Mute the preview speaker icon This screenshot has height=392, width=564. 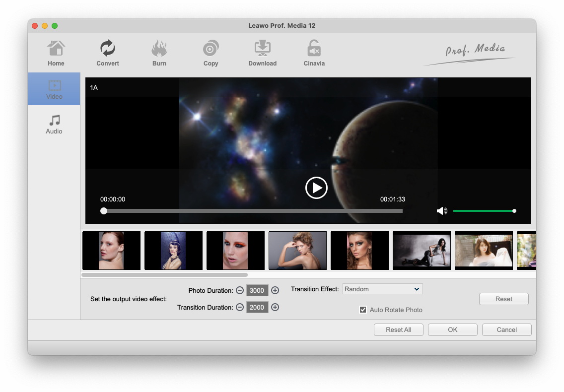(441, 211)
